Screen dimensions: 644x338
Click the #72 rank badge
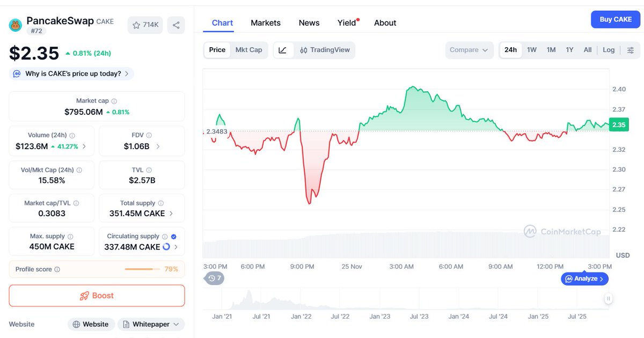point(36,31)
